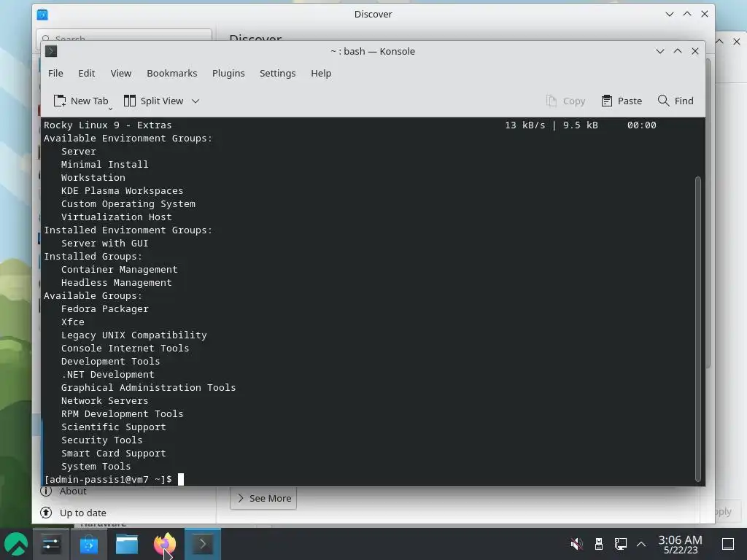The height and width of the screenshot is (560, 747).
Task: Click the terminal command prompt line
Action: [x=114, y=480]
